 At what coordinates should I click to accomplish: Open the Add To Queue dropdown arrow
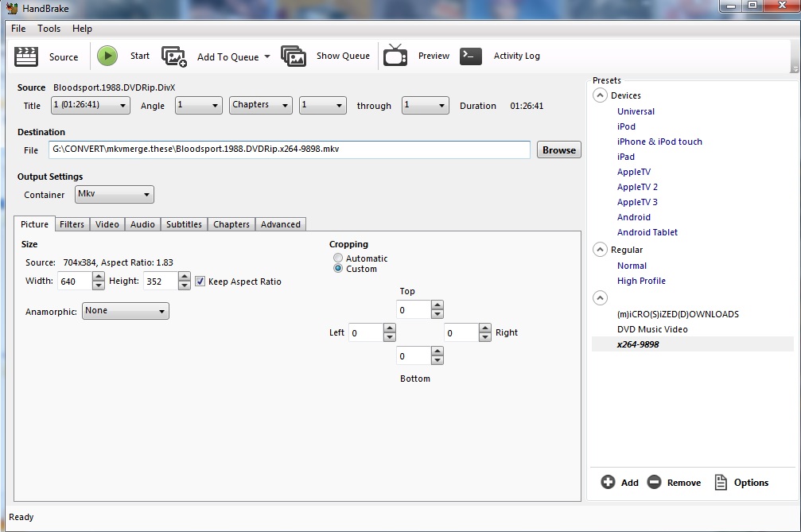click(267, 56)
